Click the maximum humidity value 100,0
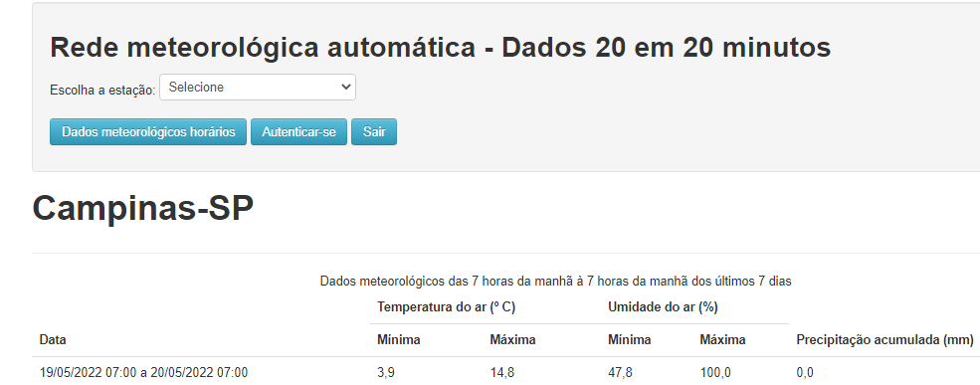The image size is (980, 385). (715, 373)
